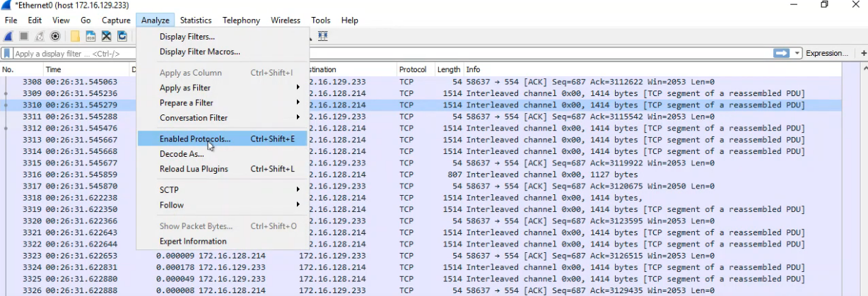
Task: Select Enabled Protocols menu entry
Action: (x=195, y=139)
